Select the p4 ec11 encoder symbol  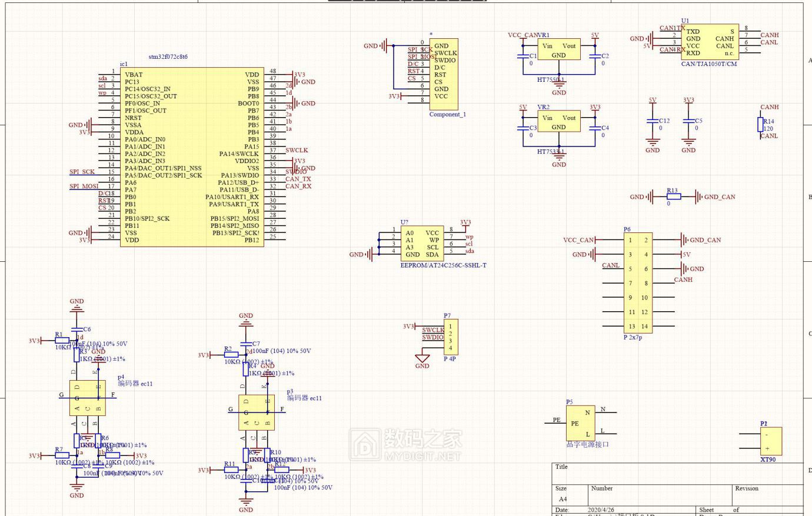point(87,398)
